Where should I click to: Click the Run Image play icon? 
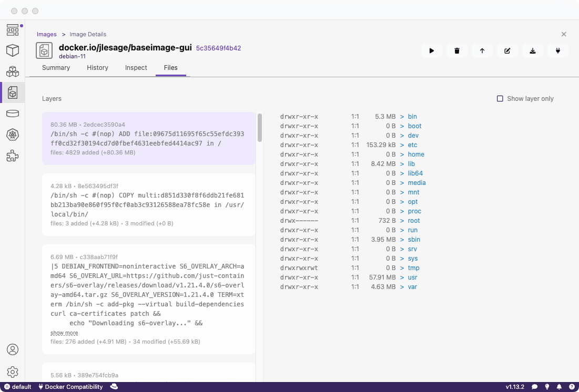[x=431, y=51]
